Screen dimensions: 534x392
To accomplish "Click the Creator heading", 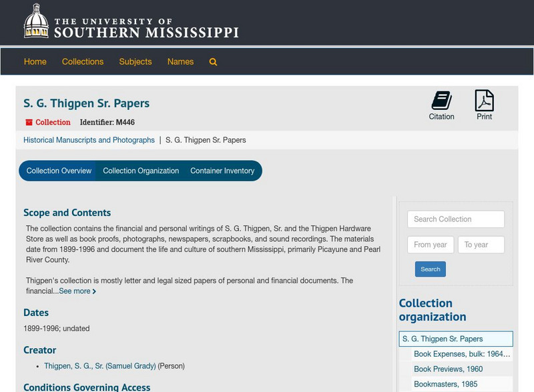I will tap(39, 350).
